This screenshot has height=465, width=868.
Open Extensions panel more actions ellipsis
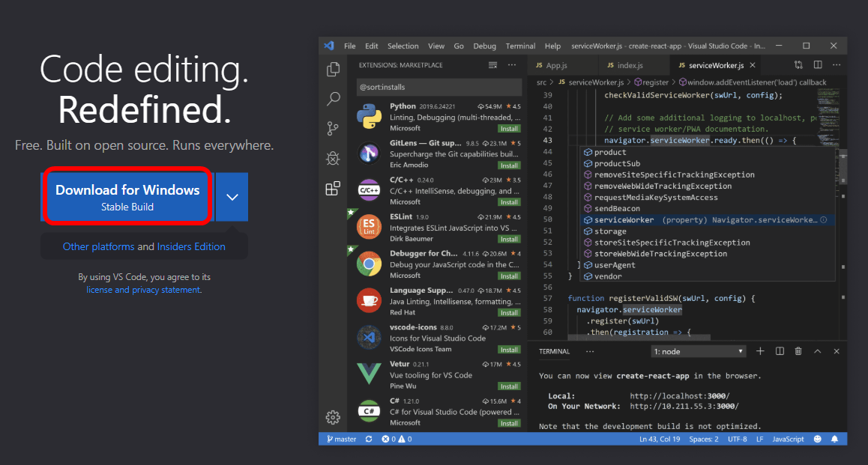click(x=512, y=65)
